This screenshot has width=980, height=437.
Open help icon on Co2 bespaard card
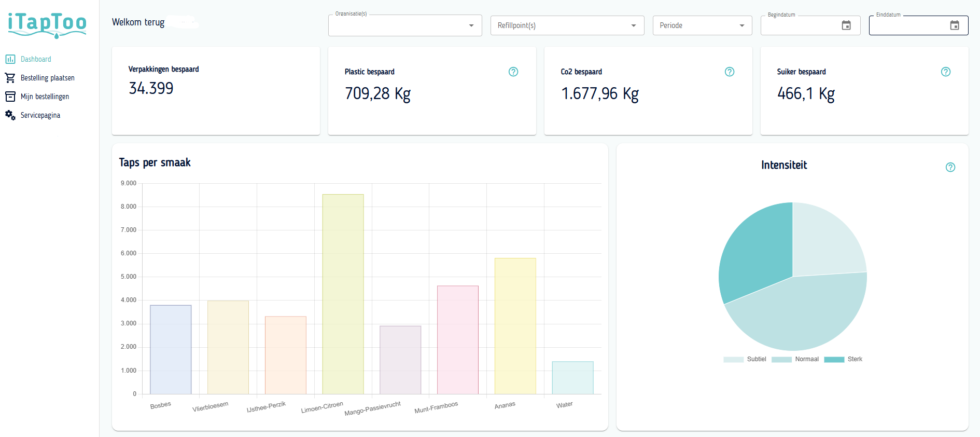coord(730,72)
